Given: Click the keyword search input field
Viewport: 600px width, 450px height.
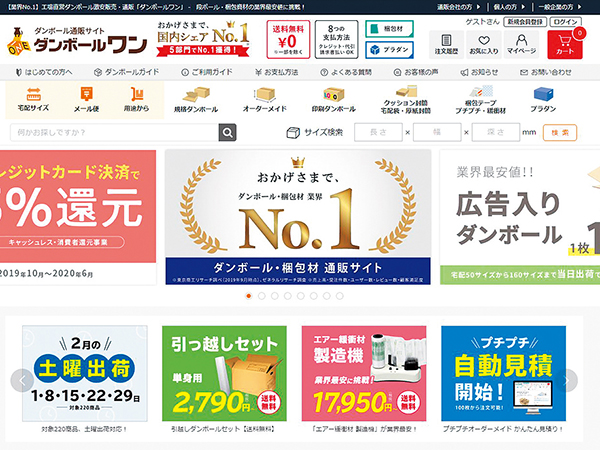Looking at the screenshot, I should [114, 132].
